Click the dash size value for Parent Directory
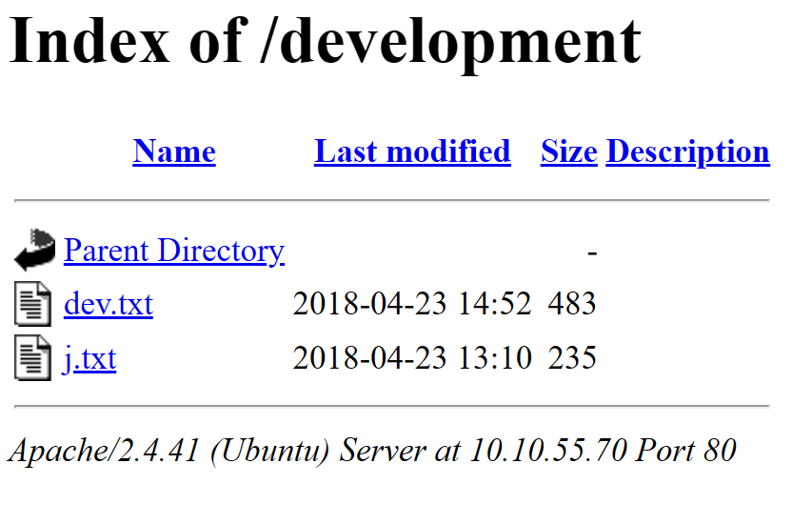 592,252
